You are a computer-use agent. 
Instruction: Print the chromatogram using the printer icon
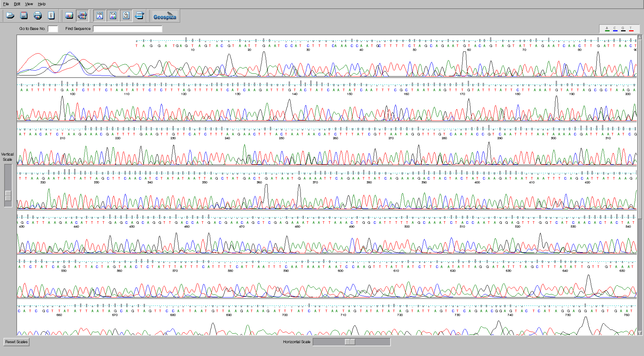point(38,16)
